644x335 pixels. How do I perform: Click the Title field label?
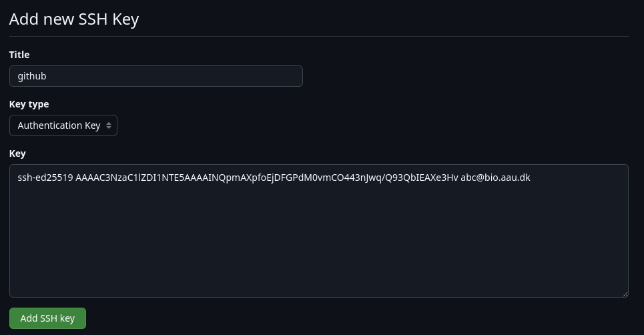19,55
